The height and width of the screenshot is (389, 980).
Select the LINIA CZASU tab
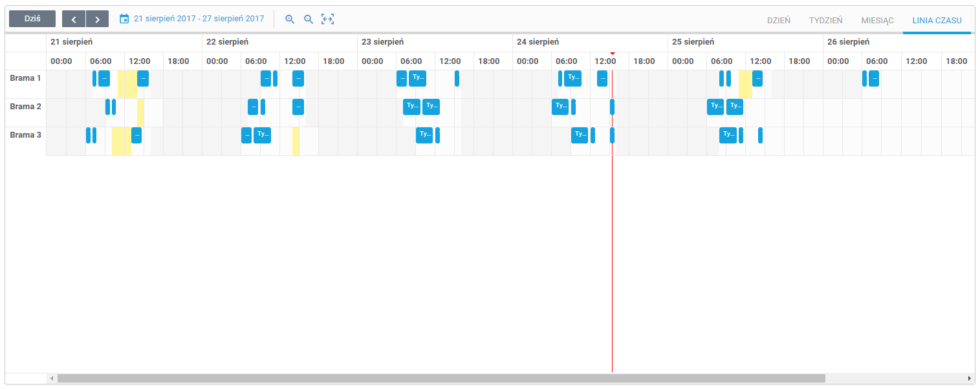pyautogui.click(x=937, y=20)
